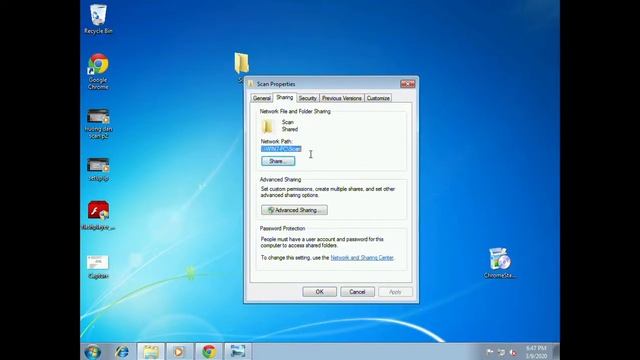This screenshot has height=360, width=640.
Task: Click the 'Network File and Folder Sharing' heading
Action: [295, 111]
